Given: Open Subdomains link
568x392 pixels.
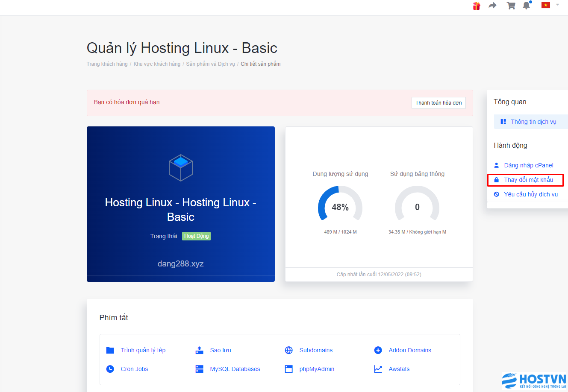Looking at the screenshot, I should click(x=316, y=350).
